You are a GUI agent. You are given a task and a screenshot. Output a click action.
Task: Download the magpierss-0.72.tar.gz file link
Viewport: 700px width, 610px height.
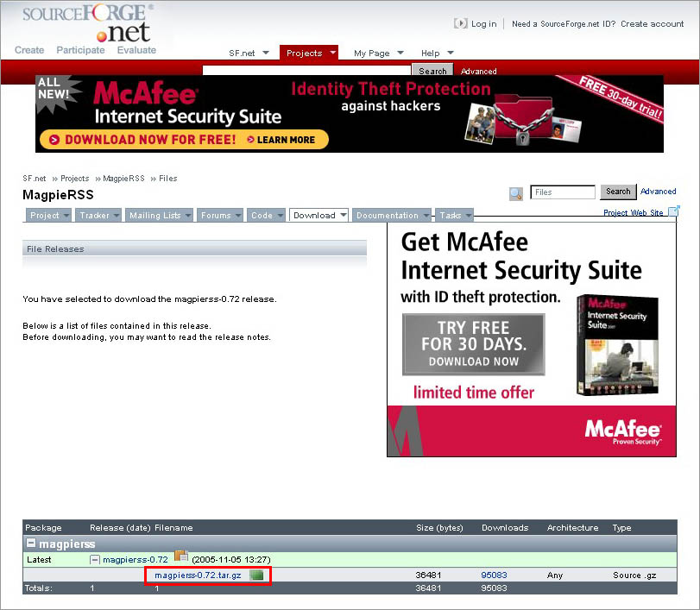(x=198, y=575)
